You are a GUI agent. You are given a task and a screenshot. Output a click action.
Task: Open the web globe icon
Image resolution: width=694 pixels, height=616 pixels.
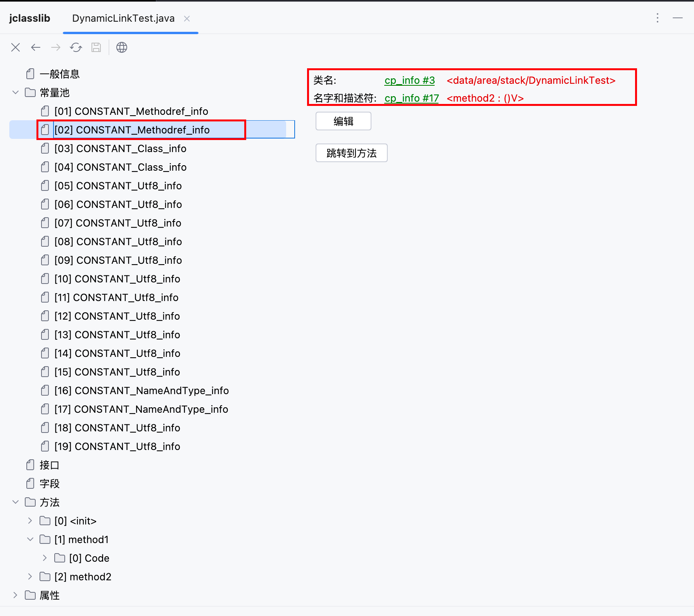point(122,47)
